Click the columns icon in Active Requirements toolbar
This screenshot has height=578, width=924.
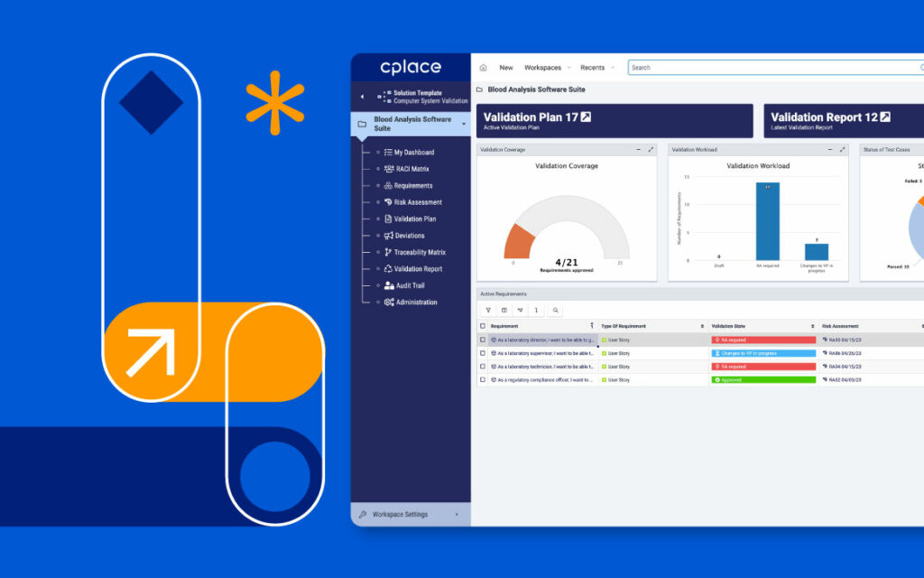click(x=504, y=310)
